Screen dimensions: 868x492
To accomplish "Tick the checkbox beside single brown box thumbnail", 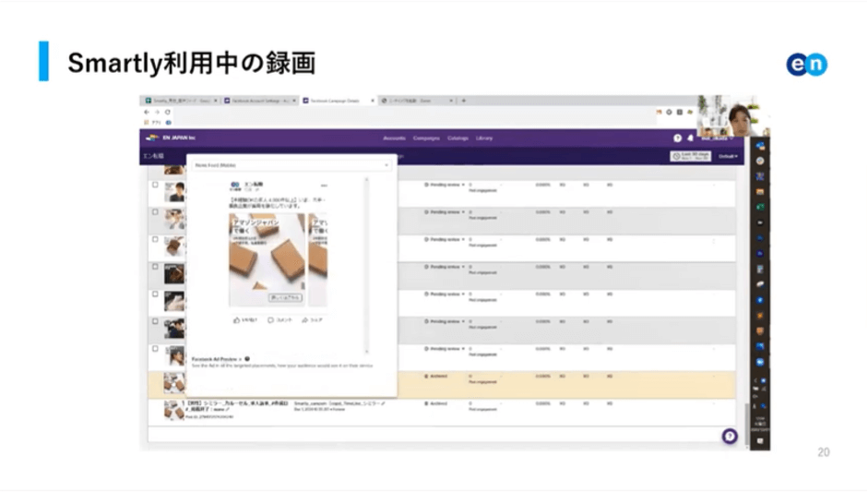I will [x=155, y=239].
